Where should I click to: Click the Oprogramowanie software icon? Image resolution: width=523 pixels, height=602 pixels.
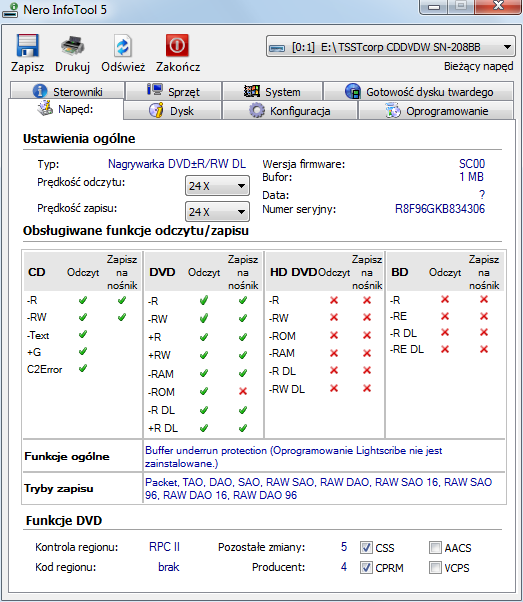click(x=393, y=110)
